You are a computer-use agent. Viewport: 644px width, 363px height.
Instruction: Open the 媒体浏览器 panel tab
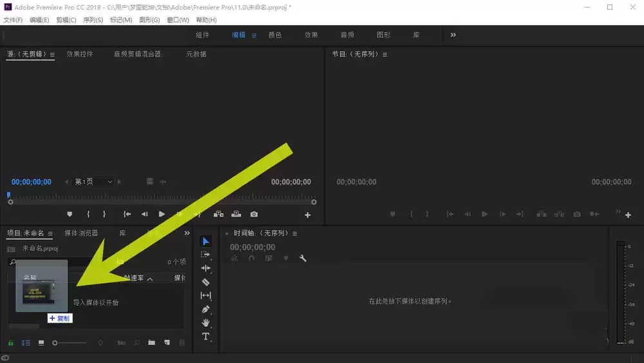coord(81,233)
